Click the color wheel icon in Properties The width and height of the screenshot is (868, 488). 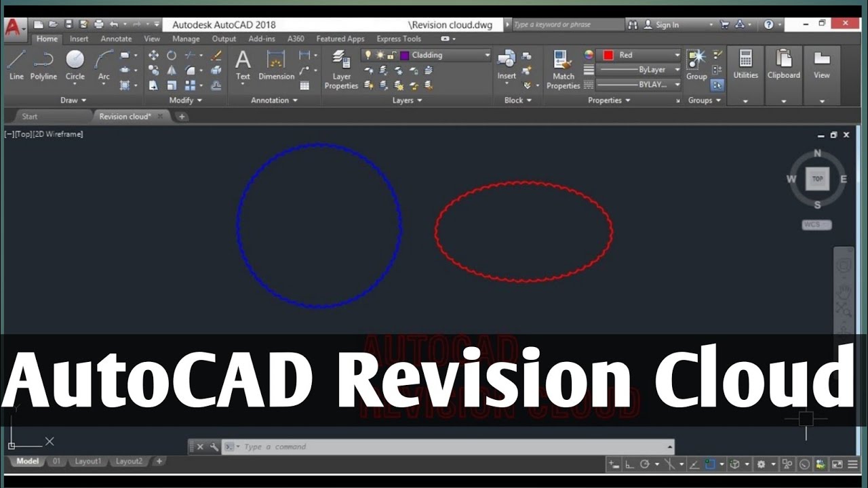point(589,55)
